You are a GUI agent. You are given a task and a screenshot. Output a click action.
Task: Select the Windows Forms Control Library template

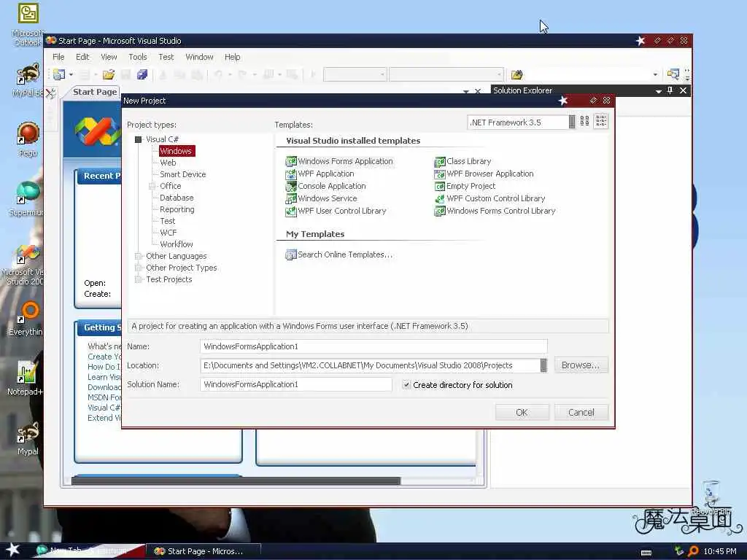[495, 211]
